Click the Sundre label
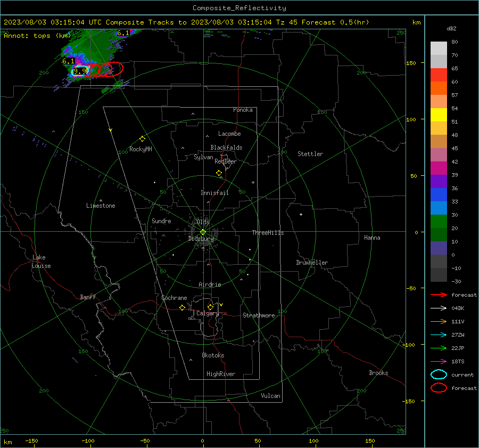Image resolution: width=479 pixels, height=448 pixels. 161,221
